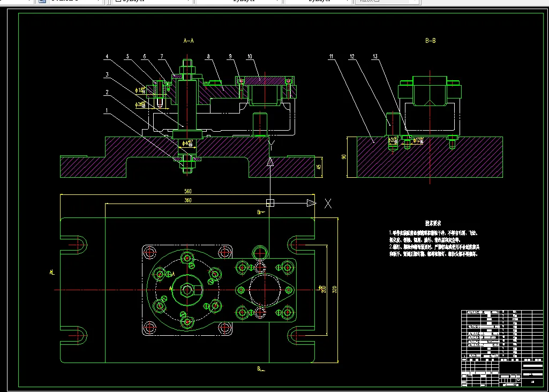This screenshot has width=549, height=392.
Task: Select the lower B section cut marker
Action: coord(261,368)
